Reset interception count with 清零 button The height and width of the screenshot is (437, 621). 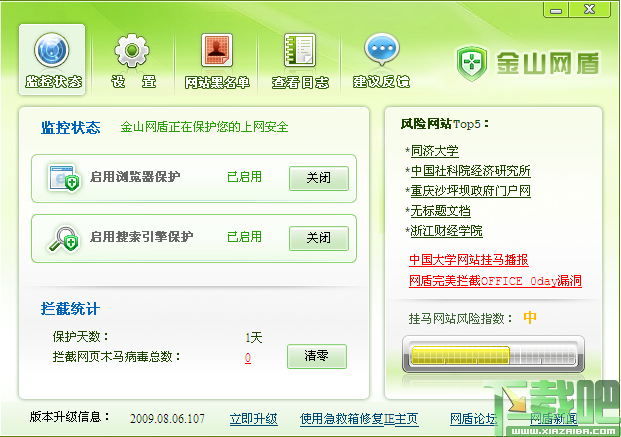[x=317, y=357]
